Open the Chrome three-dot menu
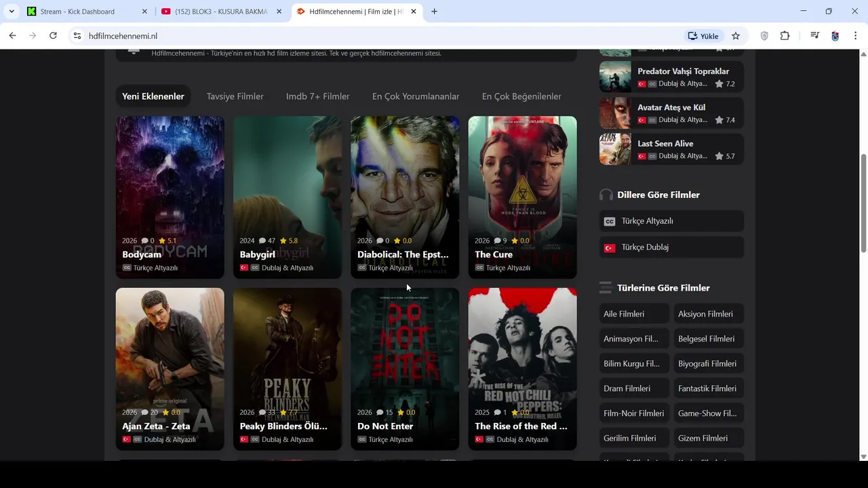Screen dimensions: 868x488 [x=856, y=36]
